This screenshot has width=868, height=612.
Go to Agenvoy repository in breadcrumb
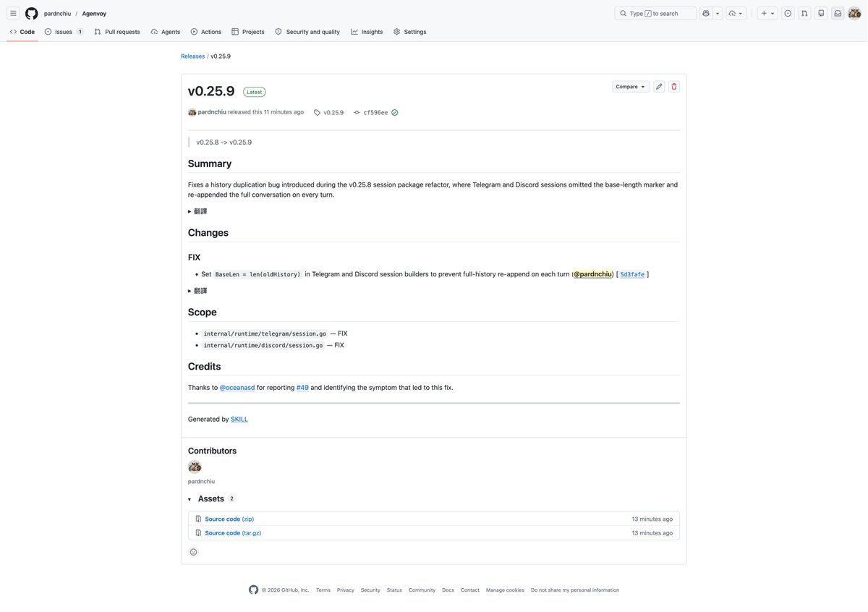pyautogui.click(x=95, y=14)
